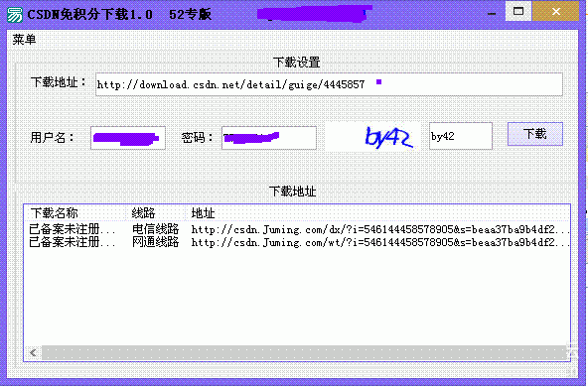Click the 下载 button
The width and height of the screenshot is (588, 387).
tap(535, 134)
